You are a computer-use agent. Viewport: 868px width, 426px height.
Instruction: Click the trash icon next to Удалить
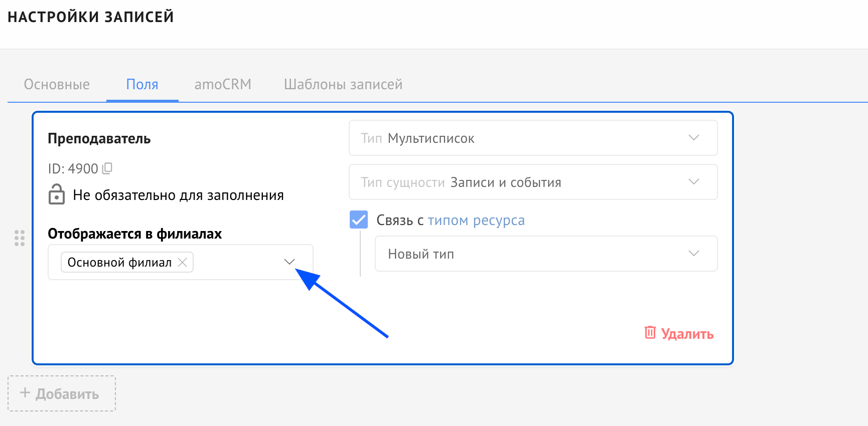tap(650, 332)
